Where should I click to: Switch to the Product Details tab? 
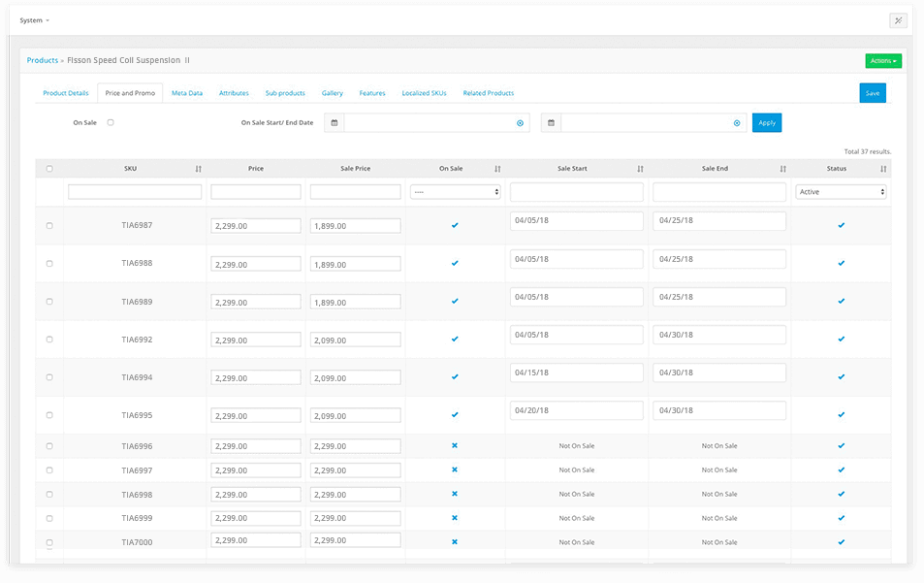pos(66,93)
